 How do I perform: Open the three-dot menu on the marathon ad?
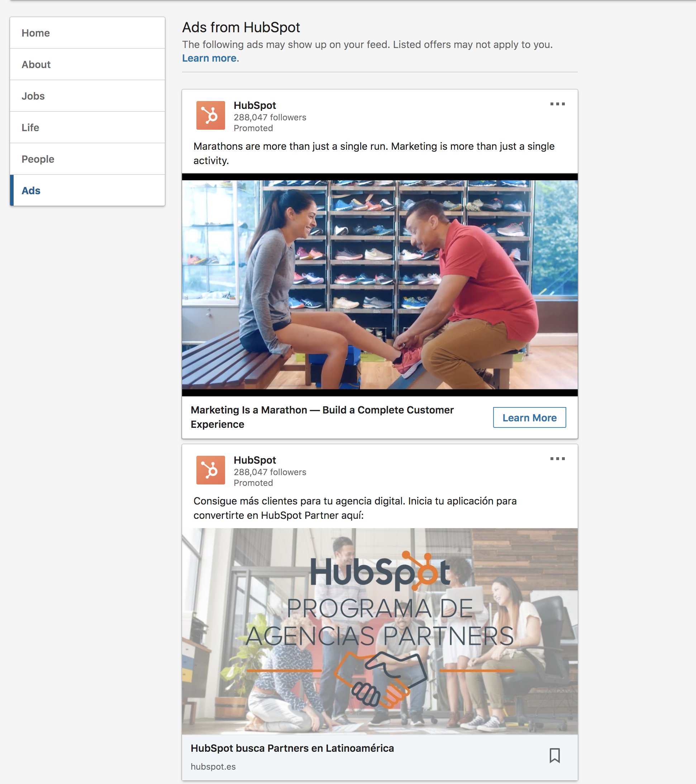[x=558, y=104]
